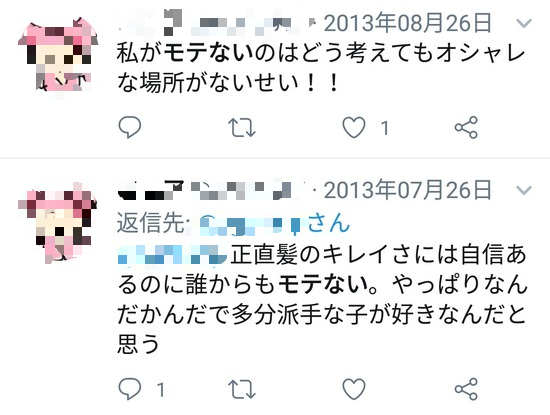Image resolution: width=550 pixels, height=415 pixels.
Task: Reply to the 2013年08月26日 tweet
Action: [x=130, y=127]
